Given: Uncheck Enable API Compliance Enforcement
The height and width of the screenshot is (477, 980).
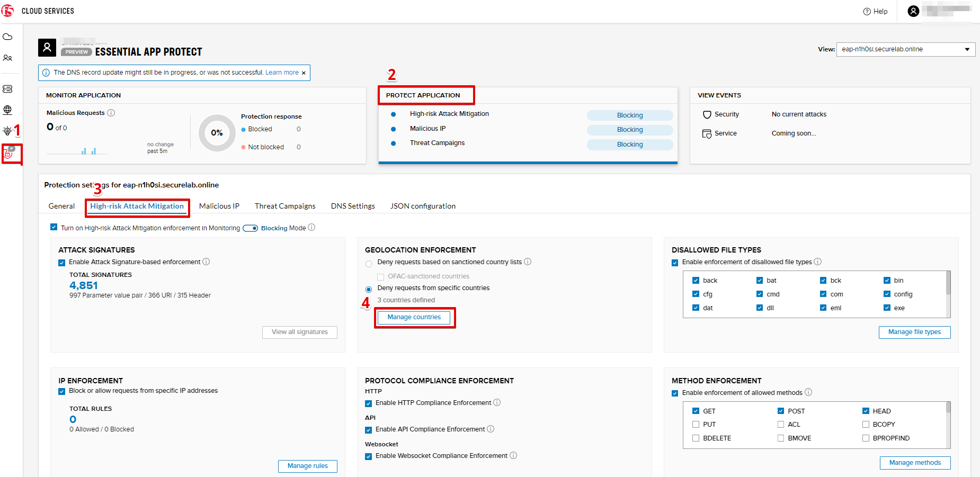Looking at the screenshot, I should [x=368, y=430].
